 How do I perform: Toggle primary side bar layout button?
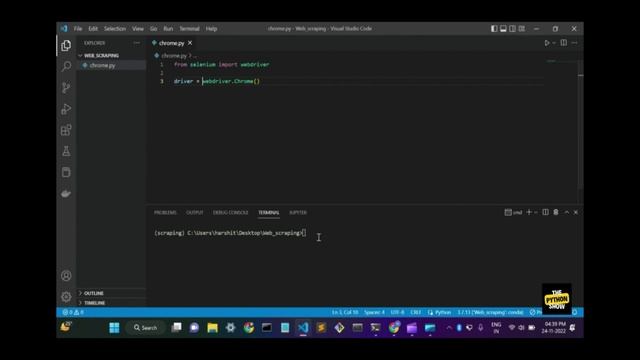[x=494, y=29]
